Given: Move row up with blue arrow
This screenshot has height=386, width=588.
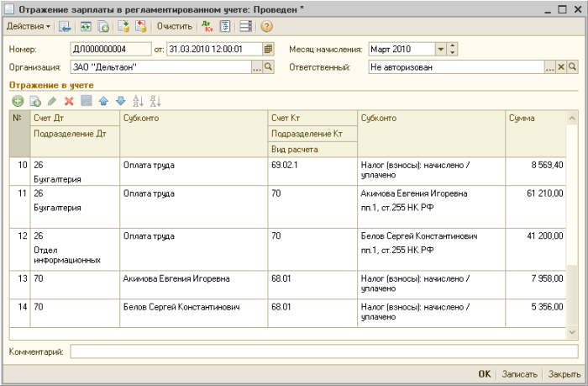Looking at the screenshot, I should pyautogui.click(x=103, y=101).
